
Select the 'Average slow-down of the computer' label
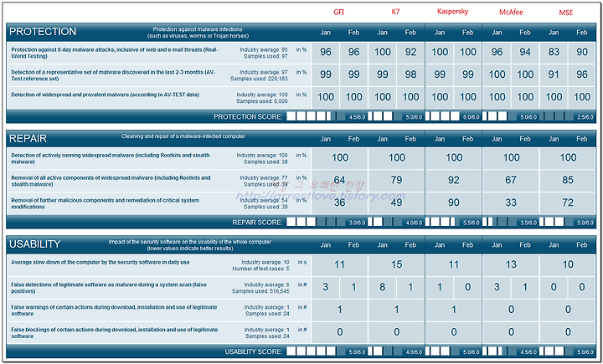[x=100, y=262]
